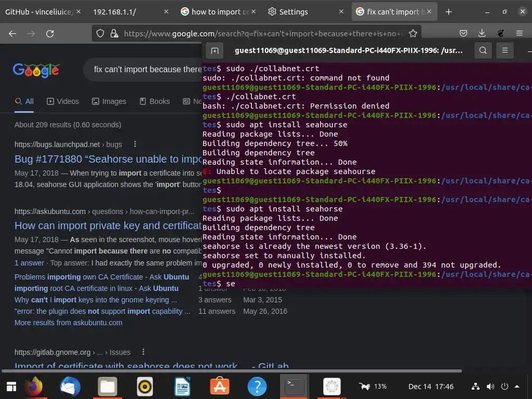
Task: Open the shield tracking protection icon
Action: [100, 33]
